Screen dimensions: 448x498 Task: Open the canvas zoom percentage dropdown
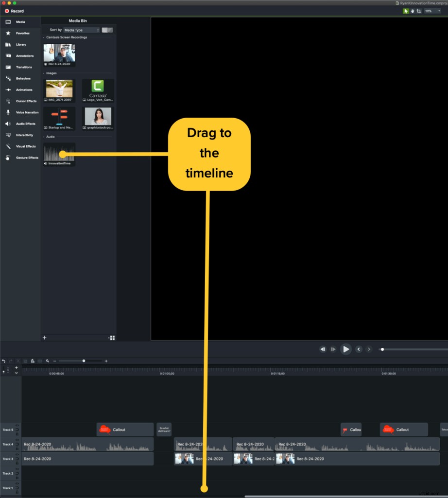431,11
